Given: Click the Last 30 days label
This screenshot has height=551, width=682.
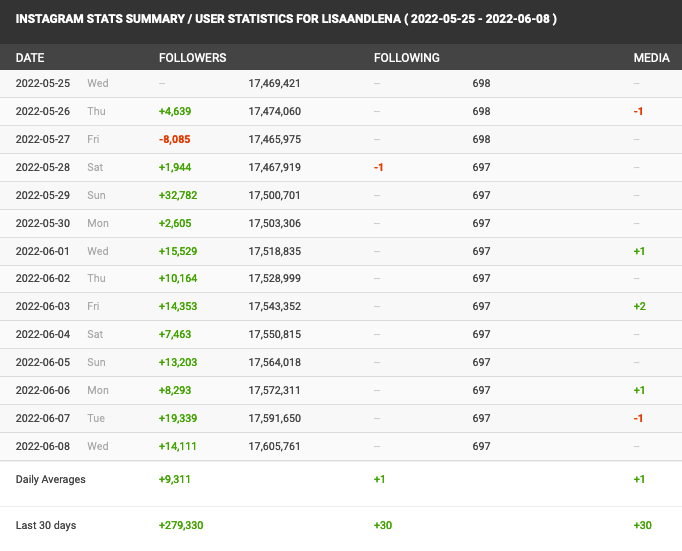Looking at the screenshot, I should pos(46,525).
